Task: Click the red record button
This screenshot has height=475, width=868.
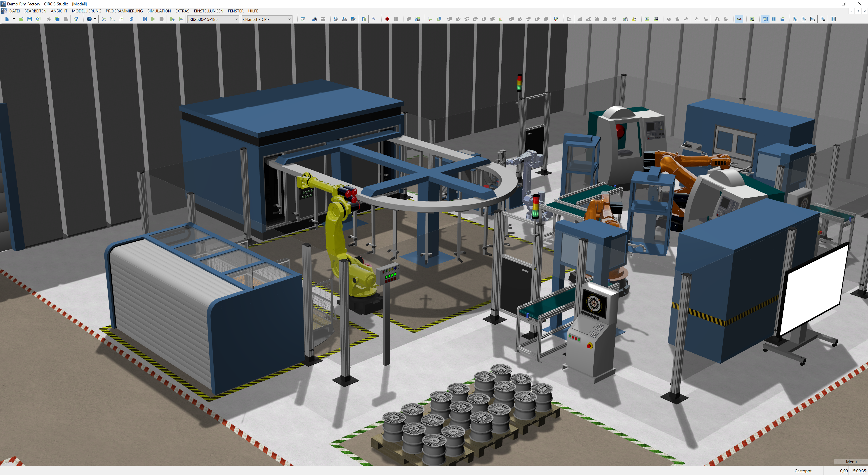Action: (x=387, y=19)
